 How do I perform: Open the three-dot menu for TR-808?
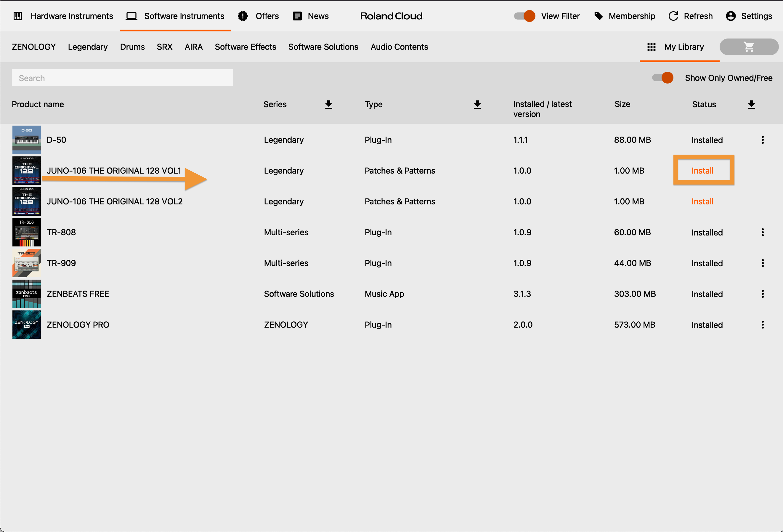coord(763,232)
